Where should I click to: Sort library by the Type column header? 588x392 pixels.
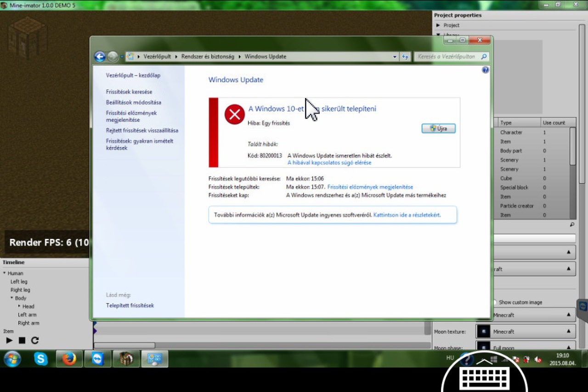519,123
